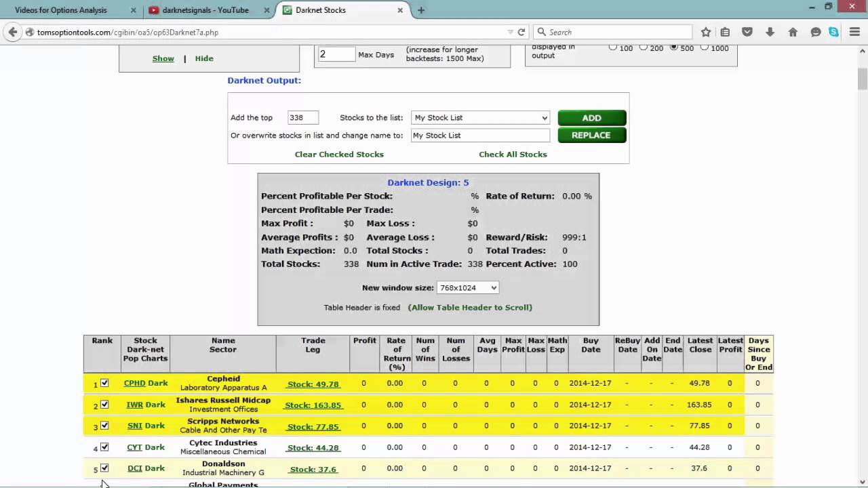Viewport: 868px width, 488px height.
Task: Click the globe site identity icon
Action: click(30, 32)
